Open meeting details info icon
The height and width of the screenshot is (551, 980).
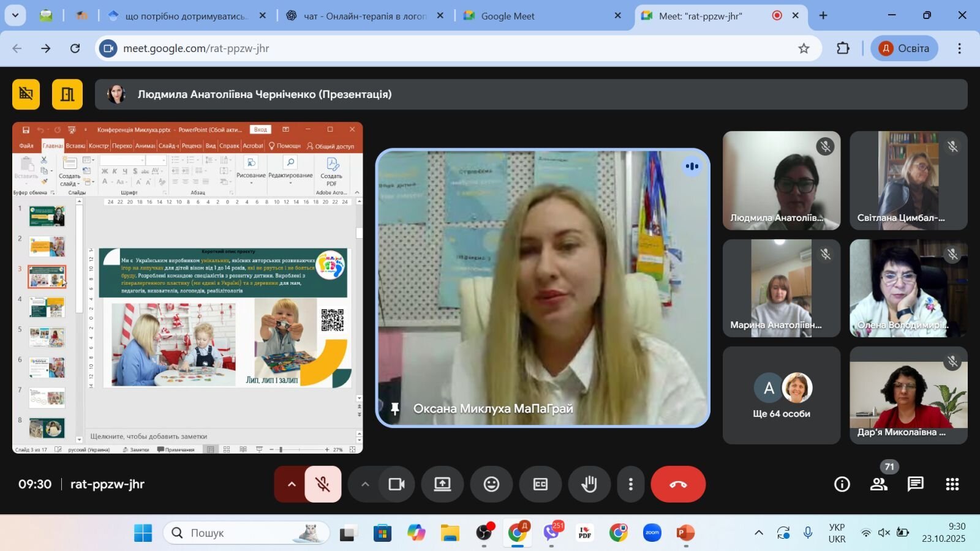[x=842, y=484]
